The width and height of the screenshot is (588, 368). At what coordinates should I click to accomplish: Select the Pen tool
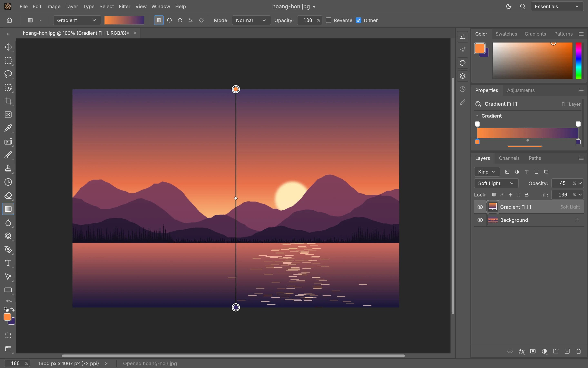pos(8,249)
